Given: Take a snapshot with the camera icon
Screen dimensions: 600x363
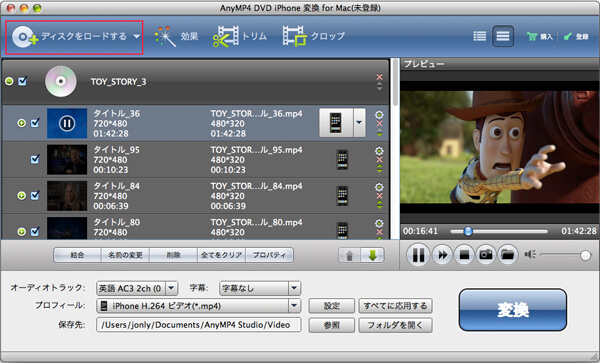Looking at the screenshot, I should coord(486,255).
